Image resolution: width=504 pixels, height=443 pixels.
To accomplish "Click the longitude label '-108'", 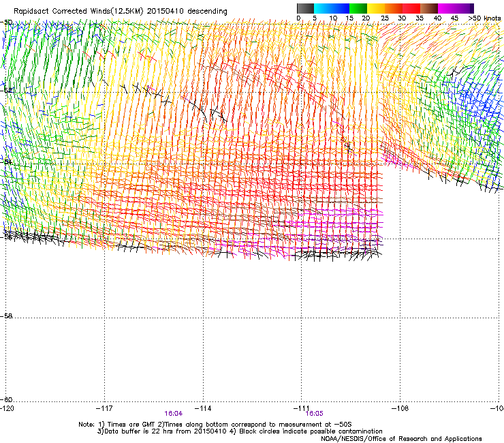I will click(x=400, y=408).
